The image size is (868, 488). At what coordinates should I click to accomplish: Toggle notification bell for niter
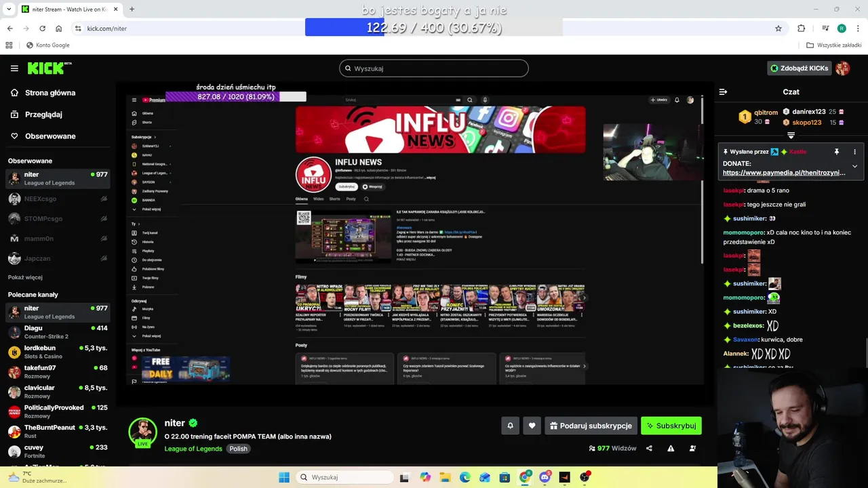pos(510,426)
